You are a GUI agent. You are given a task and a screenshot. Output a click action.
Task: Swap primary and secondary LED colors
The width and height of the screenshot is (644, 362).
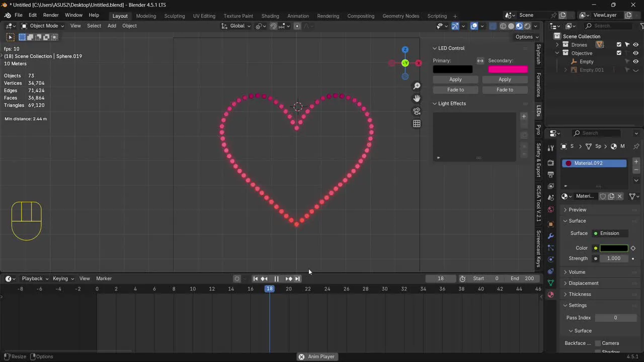click(480, 61)
